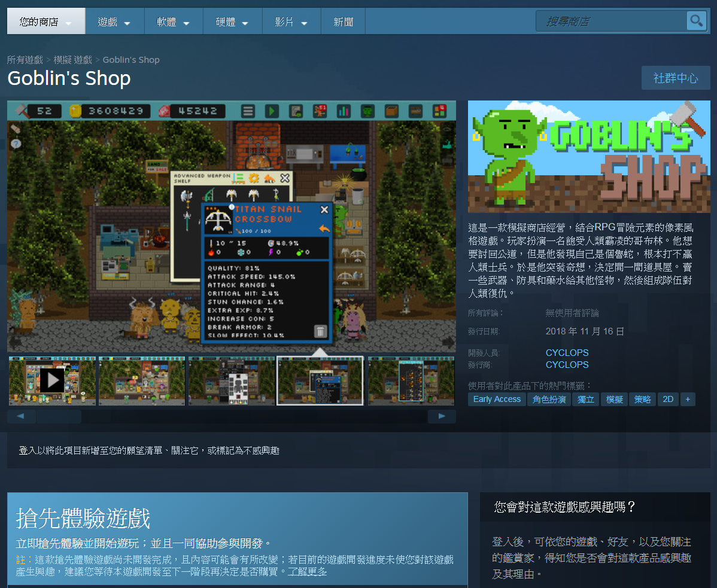This screenshot has height=588, width=717.
Task: Open the 新聞 tab
Action: click(343, 22)
